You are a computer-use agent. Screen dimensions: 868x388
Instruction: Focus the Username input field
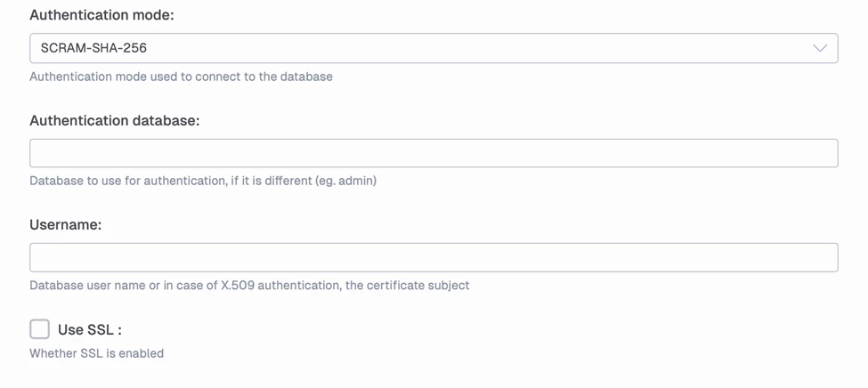coord(434,257)
